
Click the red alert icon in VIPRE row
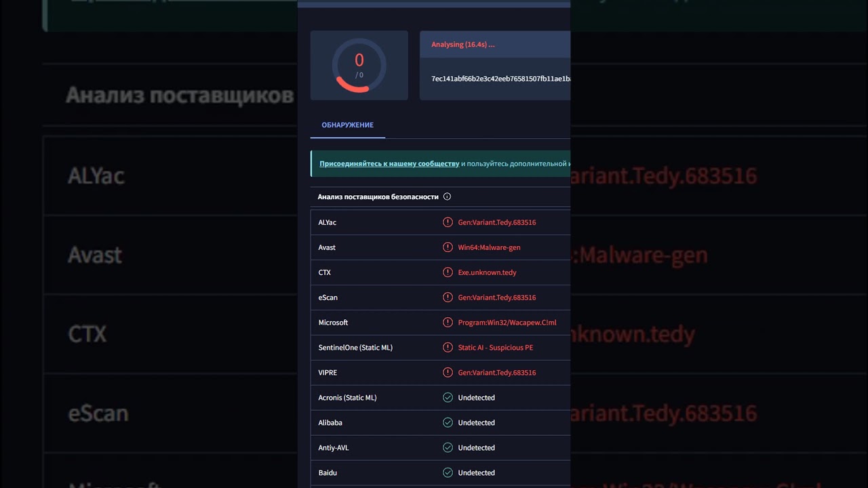coord(448,373)
